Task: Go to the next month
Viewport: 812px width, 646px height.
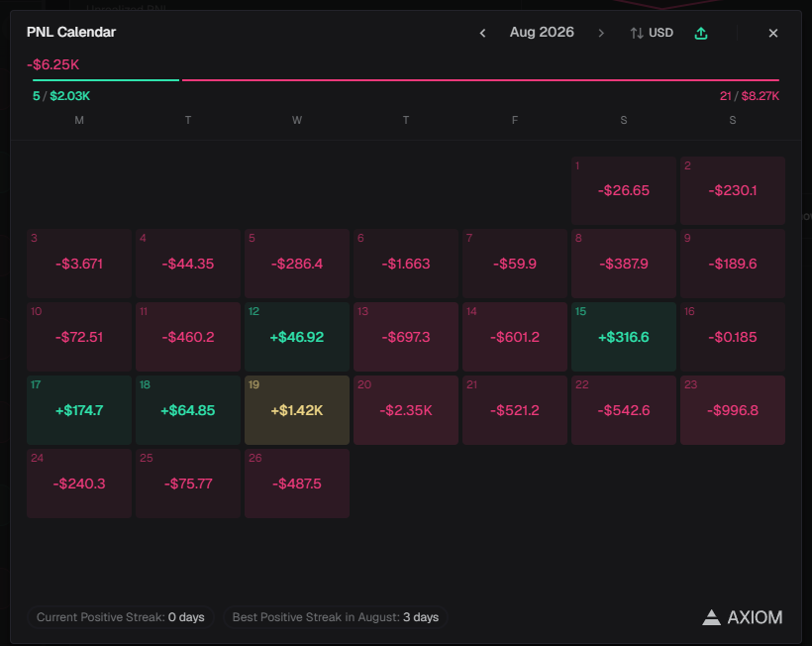Action: coord(601,33)
